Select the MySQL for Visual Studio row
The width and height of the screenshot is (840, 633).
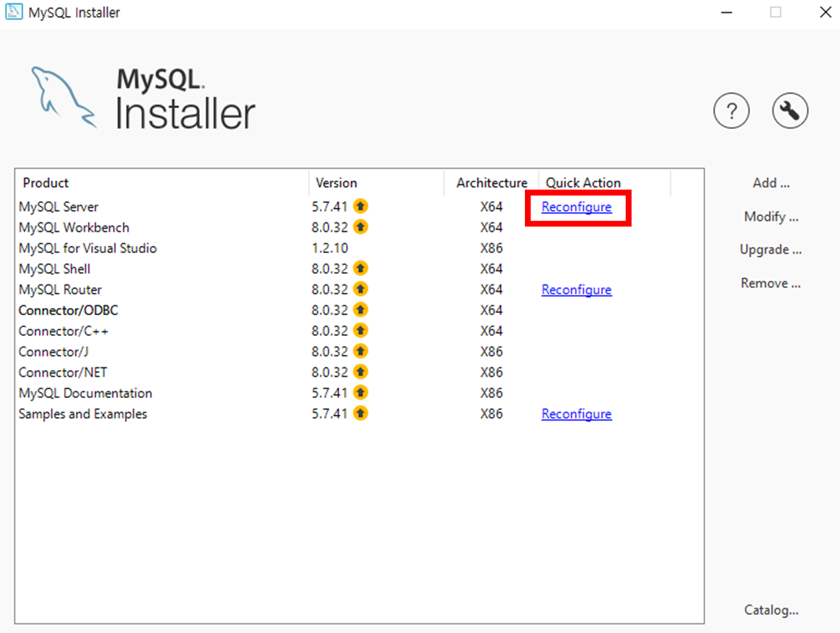pos(87,247)
